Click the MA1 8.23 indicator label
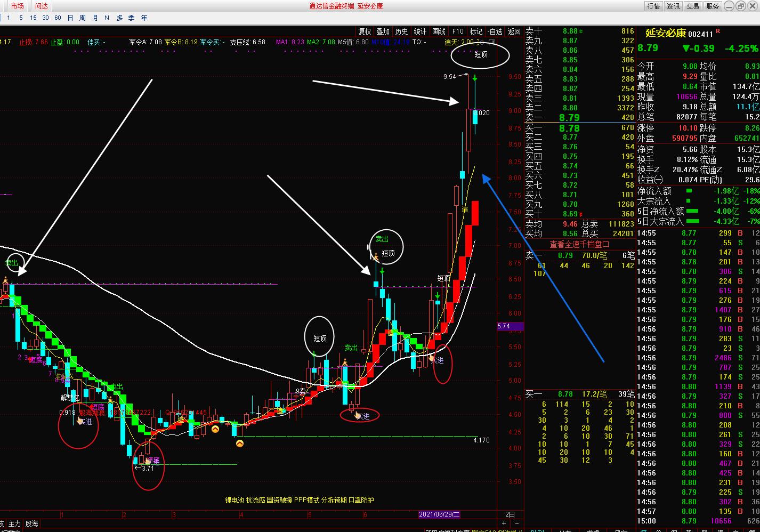Screen dimensions: 760x532 [290, 42]
